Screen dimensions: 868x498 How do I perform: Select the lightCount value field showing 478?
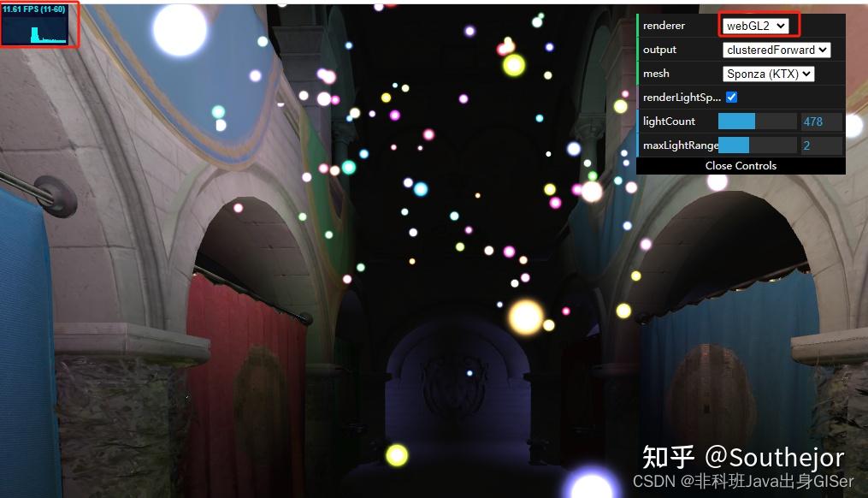point(819,121)
